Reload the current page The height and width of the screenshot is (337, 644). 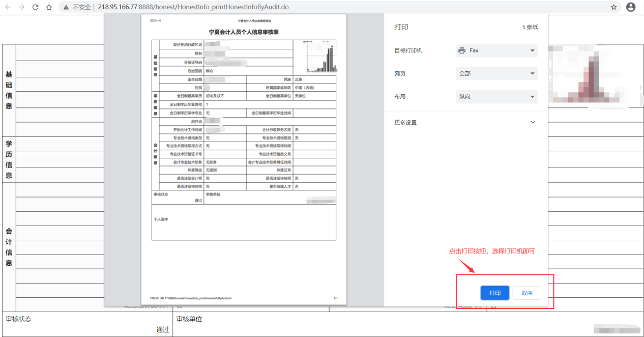[35, 7]
